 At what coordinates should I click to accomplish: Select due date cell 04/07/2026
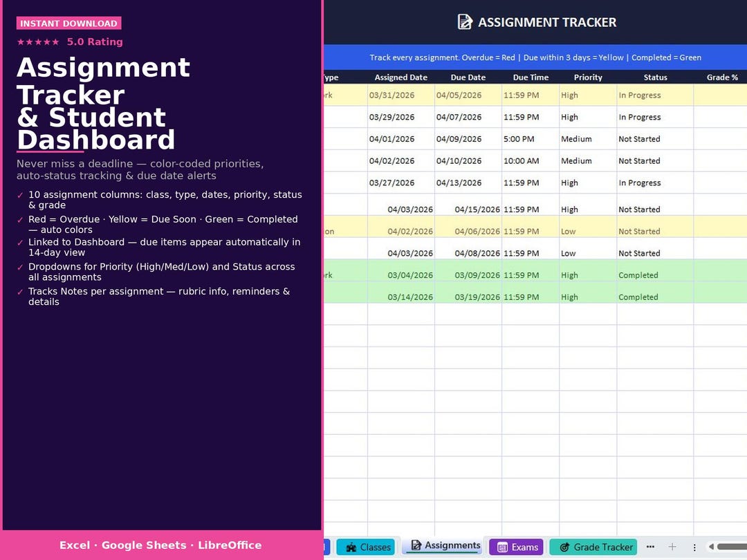pos(468,117)
